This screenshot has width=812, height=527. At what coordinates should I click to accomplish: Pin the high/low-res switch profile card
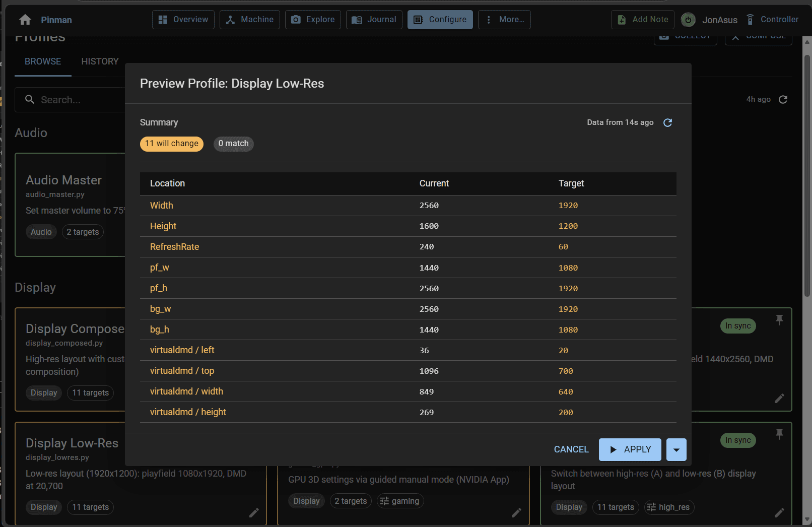779,434
